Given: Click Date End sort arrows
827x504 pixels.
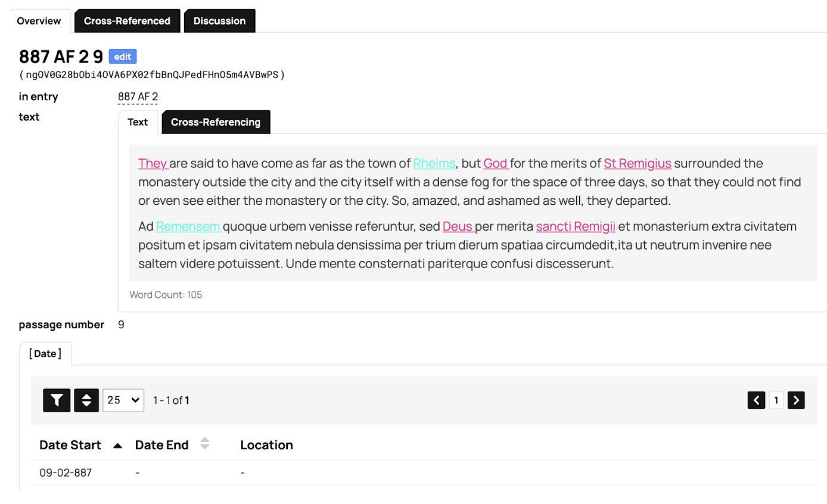Looking at the screenshot, I should pos(204,444).
